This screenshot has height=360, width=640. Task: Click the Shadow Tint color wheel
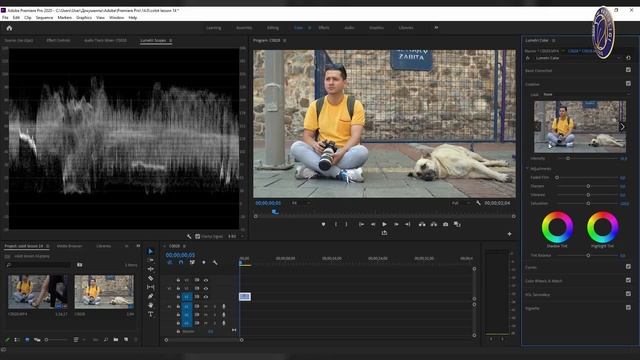(557, 227)
